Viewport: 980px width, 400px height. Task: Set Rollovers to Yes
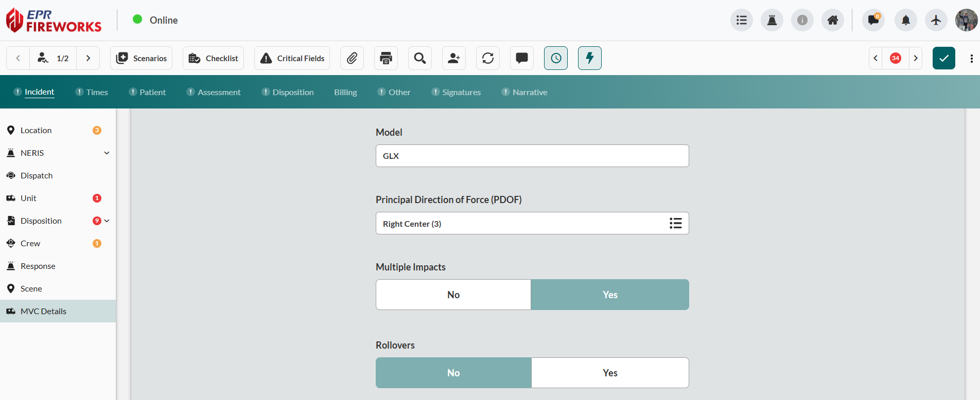[x=610, y=373]
